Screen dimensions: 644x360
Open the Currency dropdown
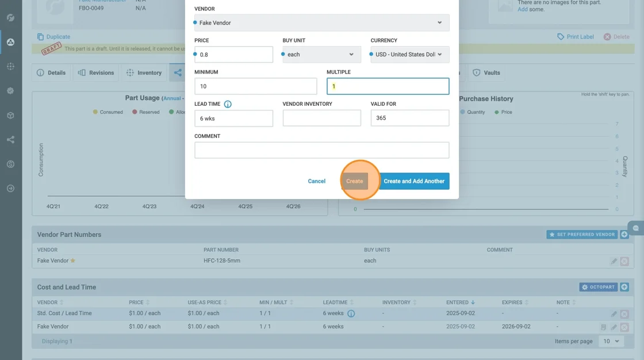click(409, 55)
